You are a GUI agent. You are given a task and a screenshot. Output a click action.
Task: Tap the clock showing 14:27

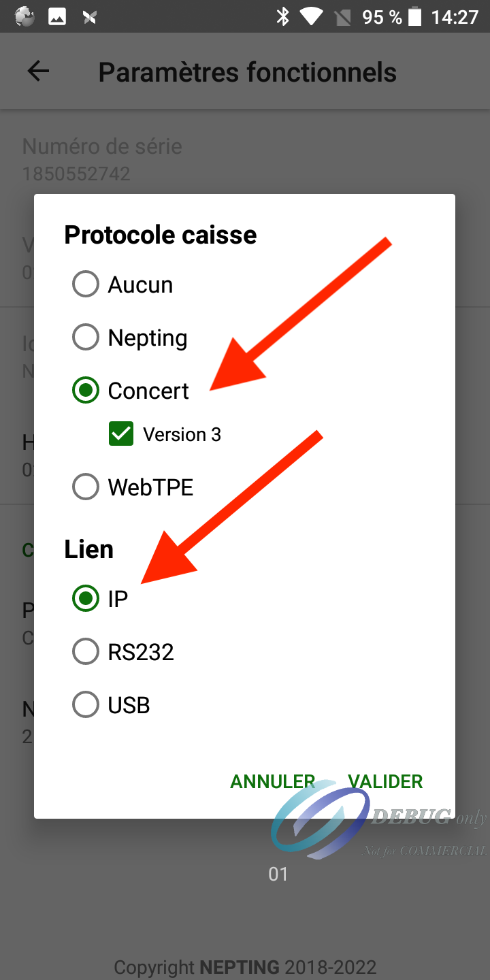[x=455, y=16]
